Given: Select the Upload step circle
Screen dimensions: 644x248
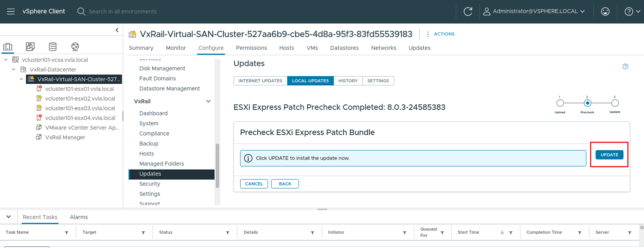Looking at the screenshot, I should 560,103.
